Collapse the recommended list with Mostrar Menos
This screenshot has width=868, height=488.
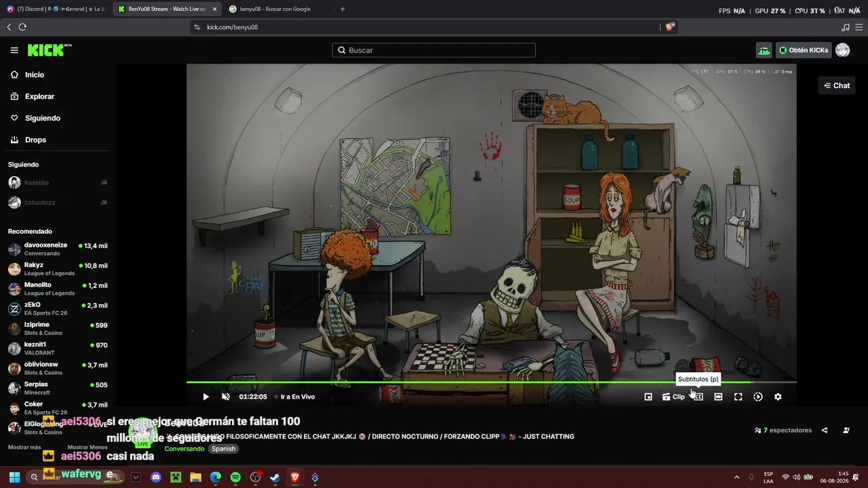click(87, 447)
